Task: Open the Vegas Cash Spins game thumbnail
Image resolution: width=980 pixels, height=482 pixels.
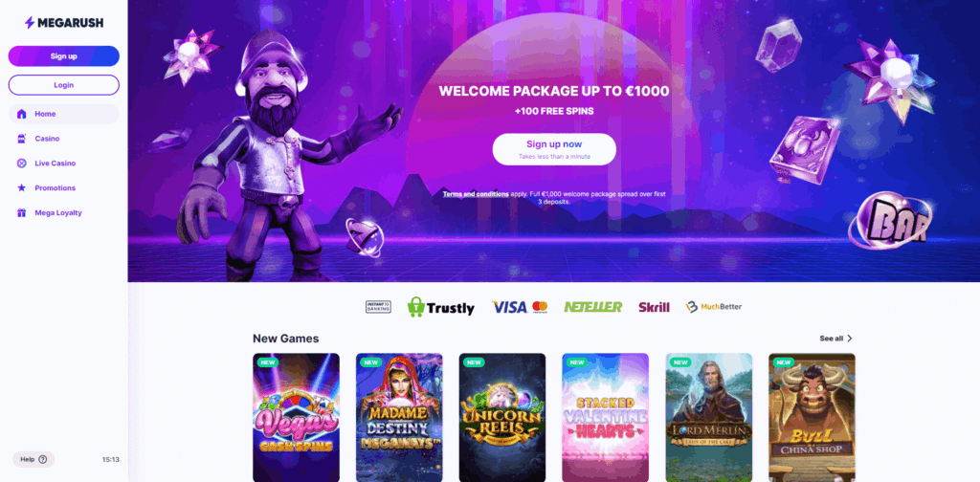Action: [x=297, y=417]
